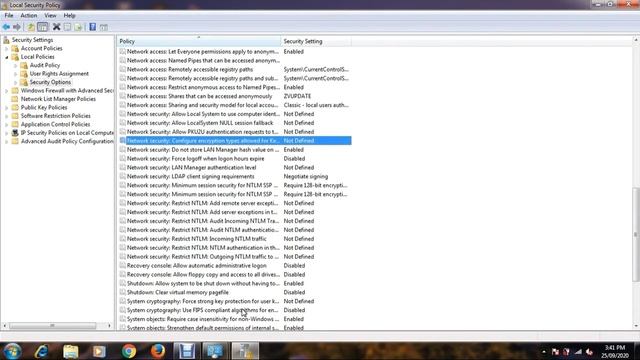Screen dimensions: 640x360
Task: Expand the Public Key Policies node
Action: 7,108
